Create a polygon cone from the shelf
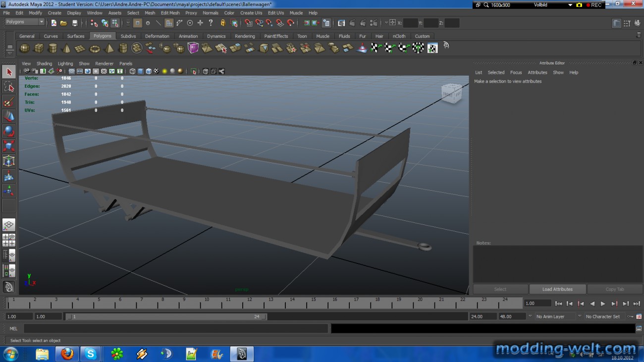 [66, 48]
